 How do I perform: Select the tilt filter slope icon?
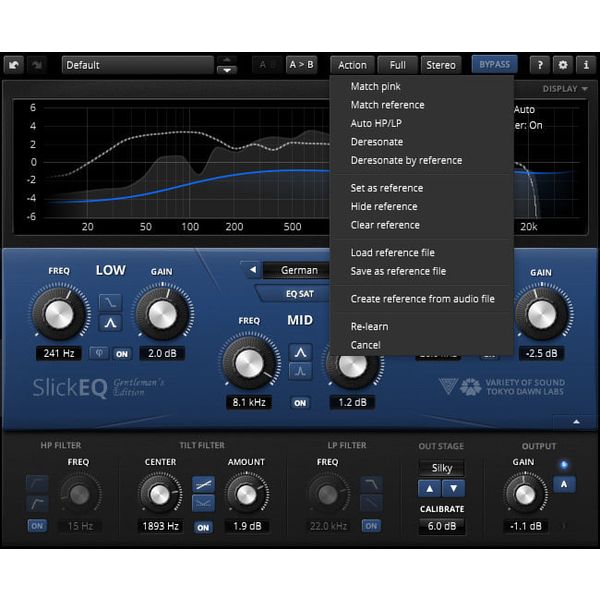tap(203, 485)
